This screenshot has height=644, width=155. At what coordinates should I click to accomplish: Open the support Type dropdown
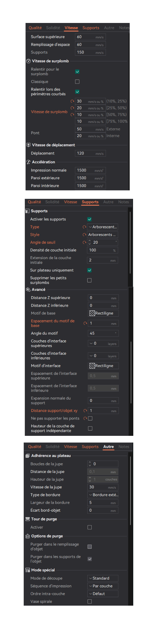point(103,227)
